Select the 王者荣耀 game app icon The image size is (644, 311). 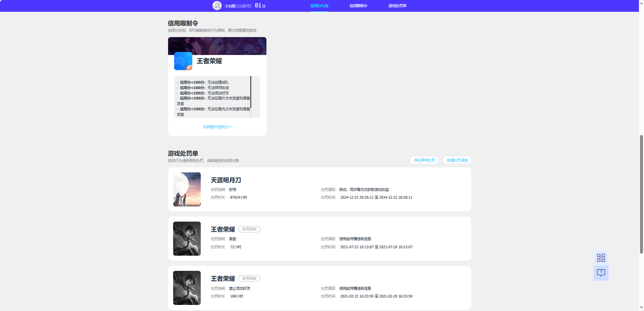[183, 61]
